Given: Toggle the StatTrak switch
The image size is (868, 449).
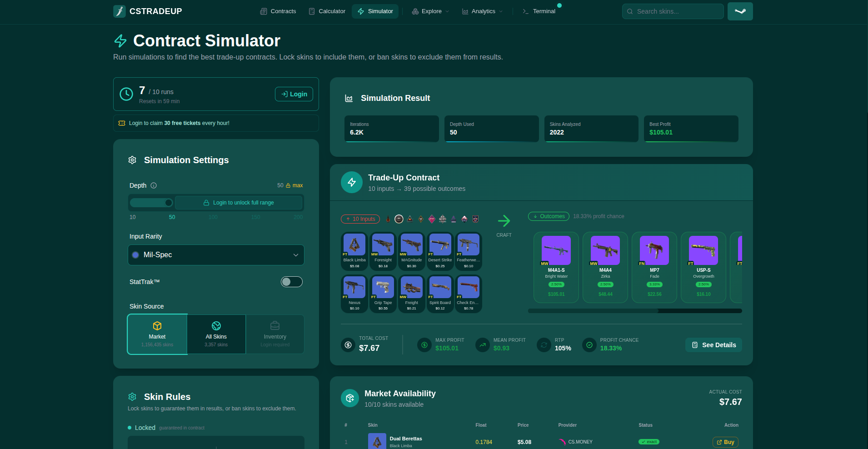Looking at the screenshot, I should click(292, 282).
